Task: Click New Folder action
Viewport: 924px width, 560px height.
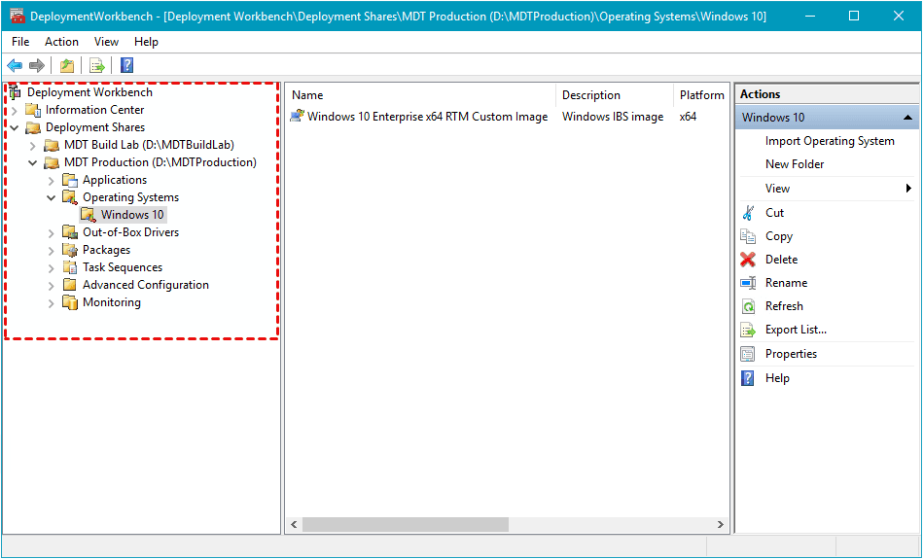Action: [x=795, y=164]
